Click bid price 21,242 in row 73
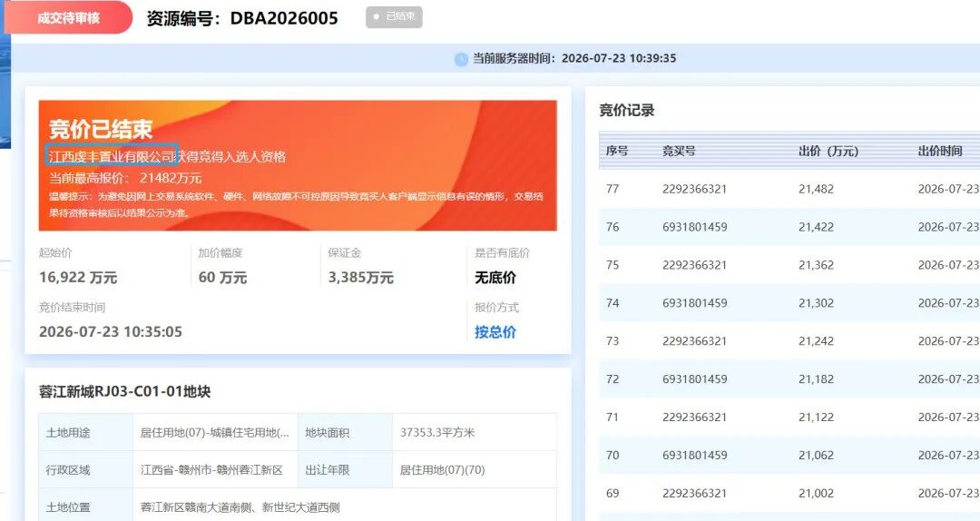 coord(816,341)
